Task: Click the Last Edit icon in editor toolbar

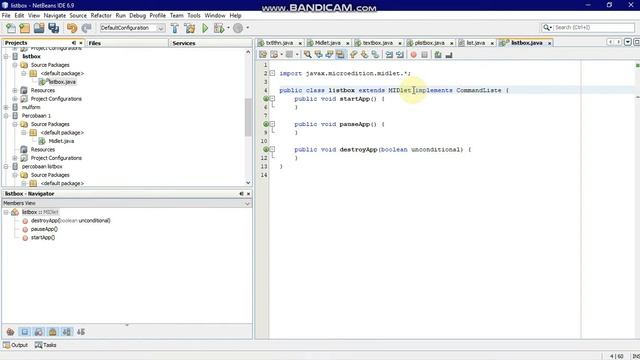Action: coord(263,54)
